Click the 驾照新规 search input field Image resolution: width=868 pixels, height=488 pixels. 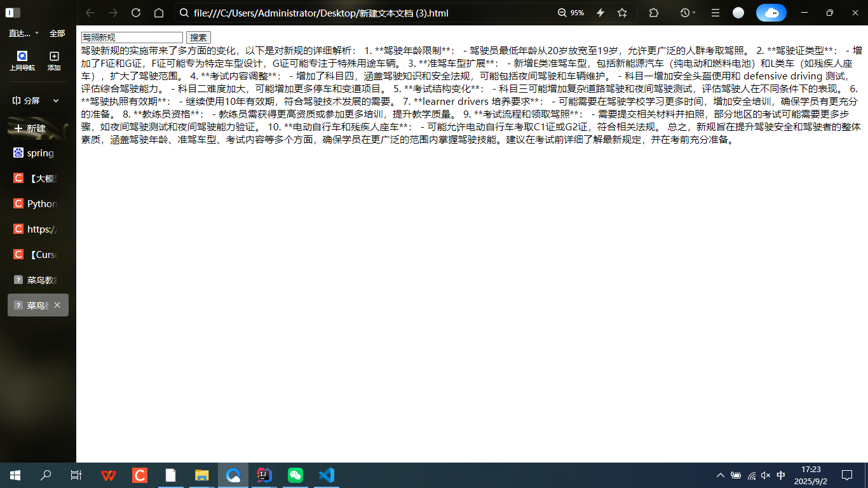point(132,37)
